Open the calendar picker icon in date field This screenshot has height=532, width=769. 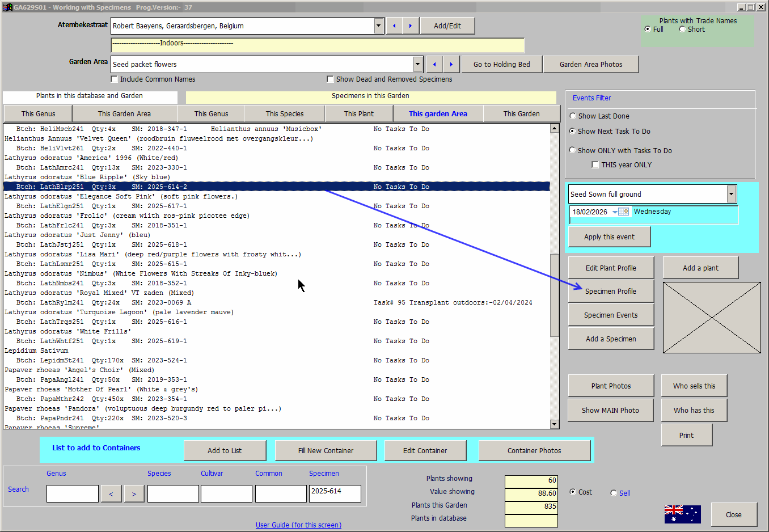coord(623,212)
